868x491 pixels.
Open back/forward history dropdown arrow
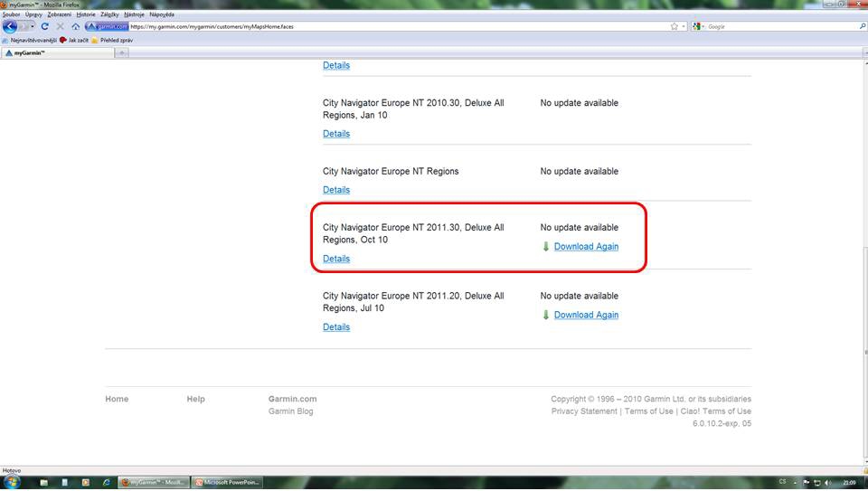tap(33, 27)
